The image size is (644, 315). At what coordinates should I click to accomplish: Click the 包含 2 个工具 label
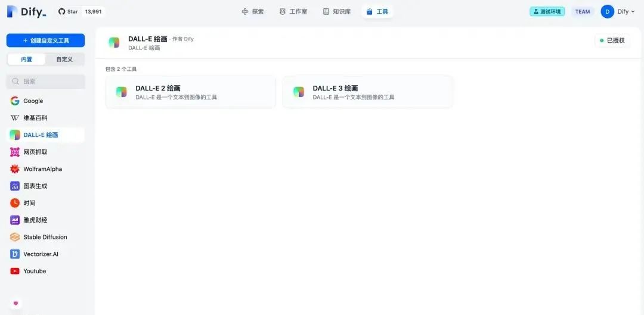[x=120, y=69]
